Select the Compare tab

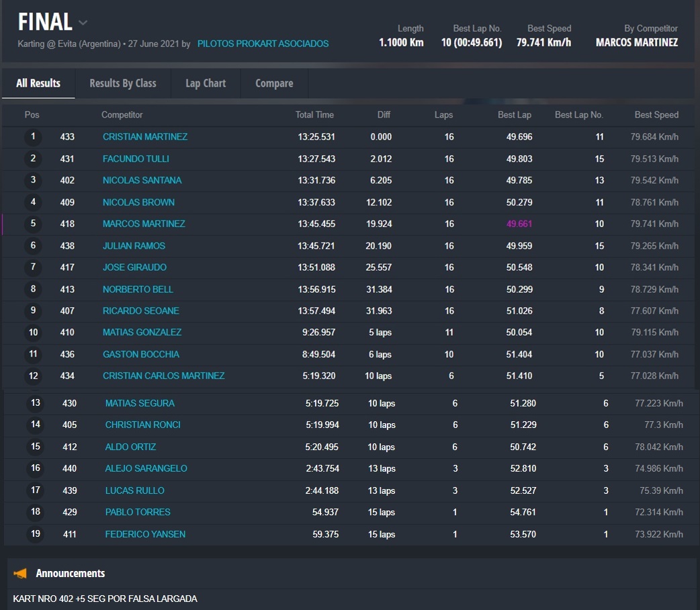274,83
